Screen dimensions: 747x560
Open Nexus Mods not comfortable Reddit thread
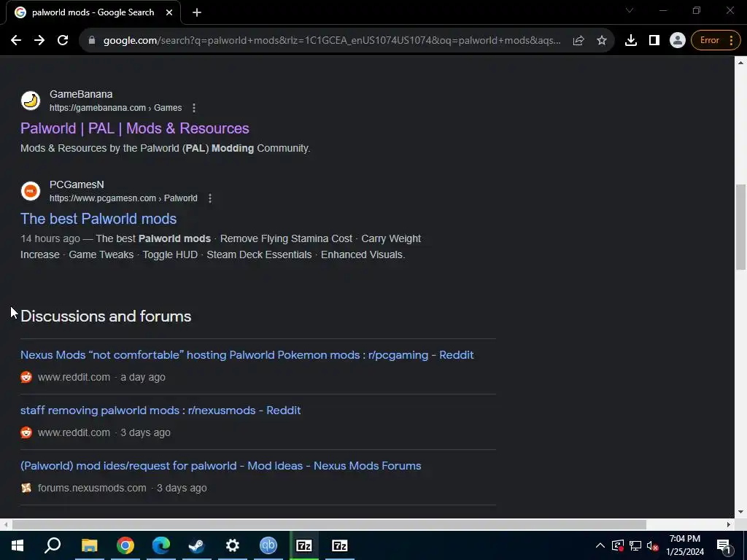coord(247,355)
